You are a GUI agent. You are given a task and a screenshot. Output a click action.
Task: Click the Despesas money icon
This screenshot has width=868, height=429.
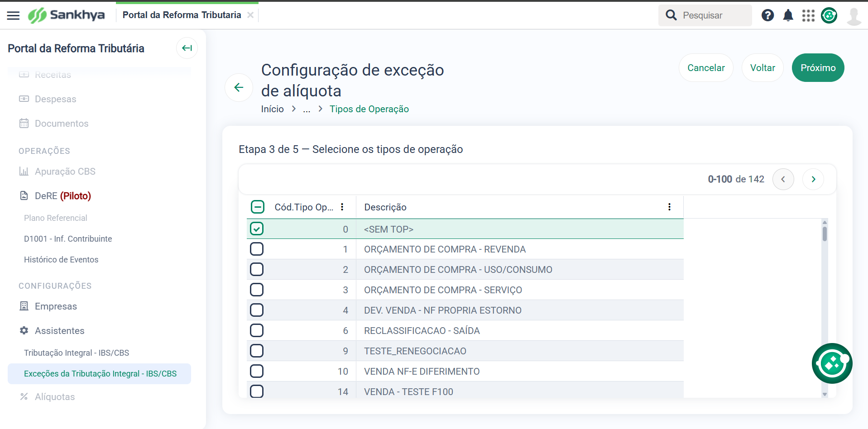24,99
